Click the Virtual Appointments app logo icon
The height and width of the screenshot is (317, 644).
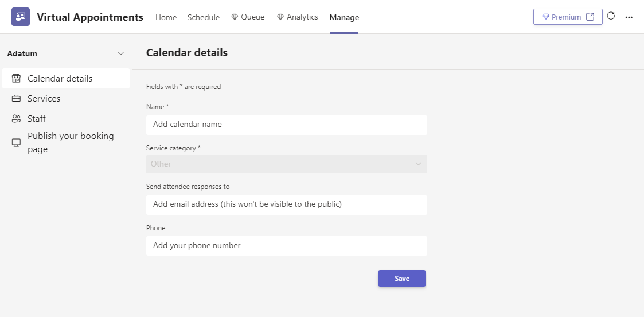21,17
